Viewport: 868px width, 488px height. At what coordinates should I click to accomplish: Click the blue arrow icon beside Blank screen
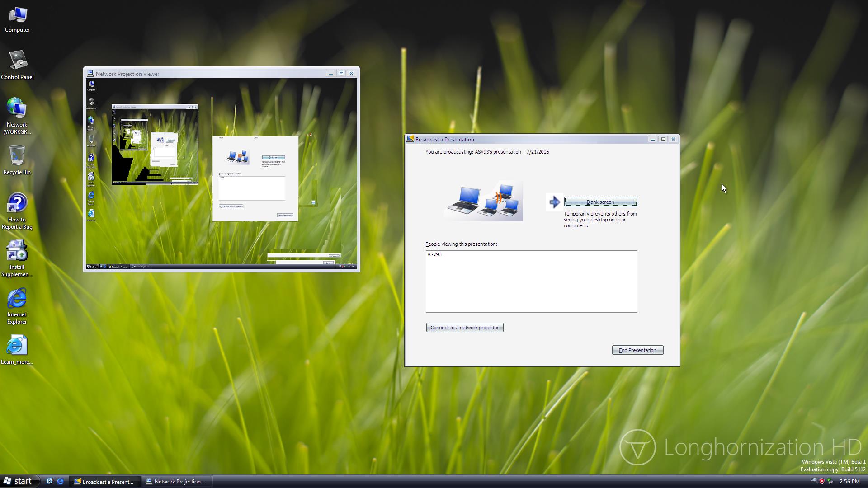(554, 202)
